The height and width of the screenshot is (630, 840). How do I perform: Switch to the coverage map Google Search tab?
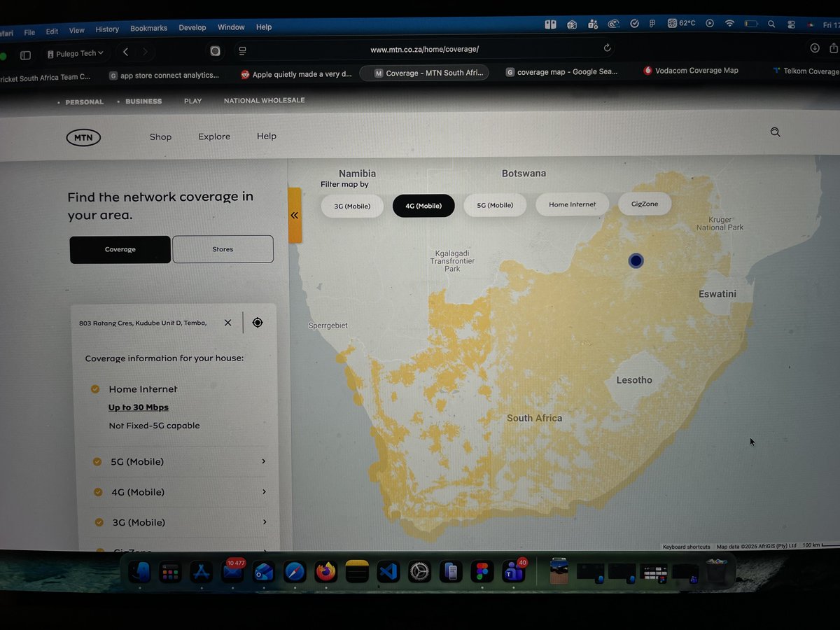pyautogui.click(x=562, y=71)
